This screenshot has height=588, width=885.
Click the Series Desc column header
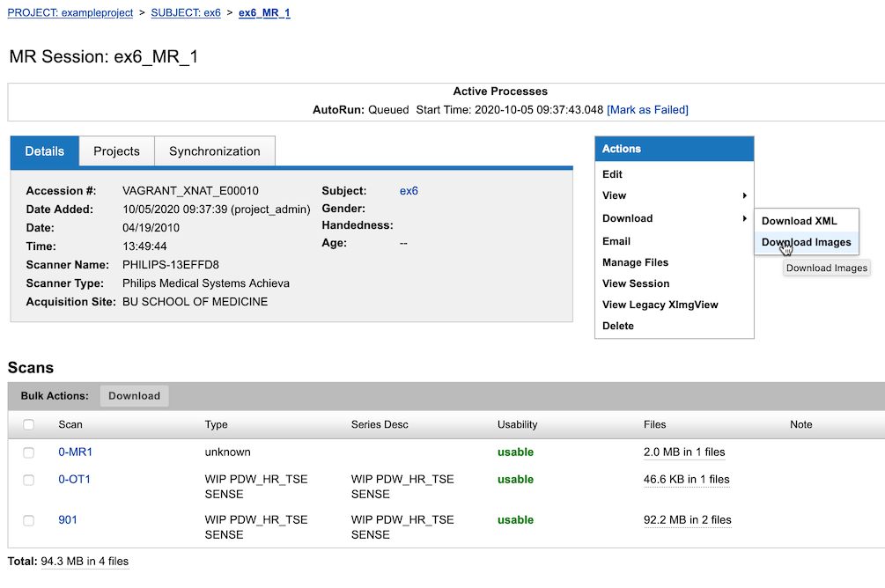[380, 424]
